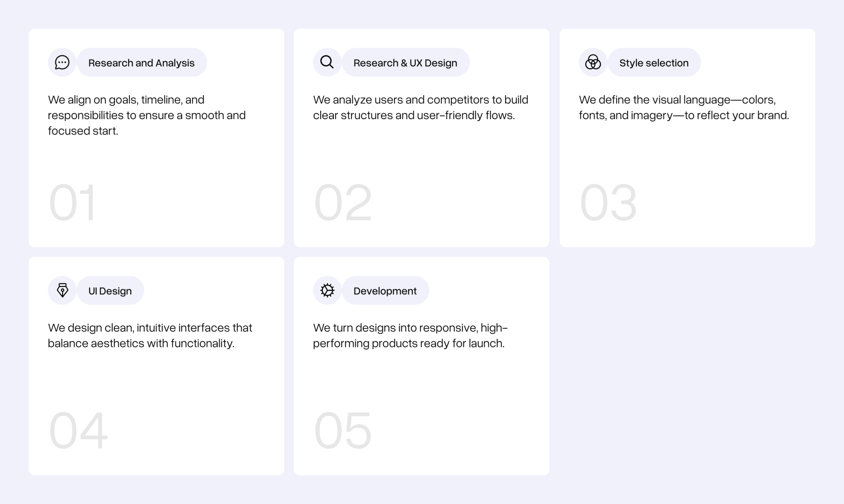This screenshot has width=844, height=504.
Task: Click the large 01 number on the first card
Action: 73,202
